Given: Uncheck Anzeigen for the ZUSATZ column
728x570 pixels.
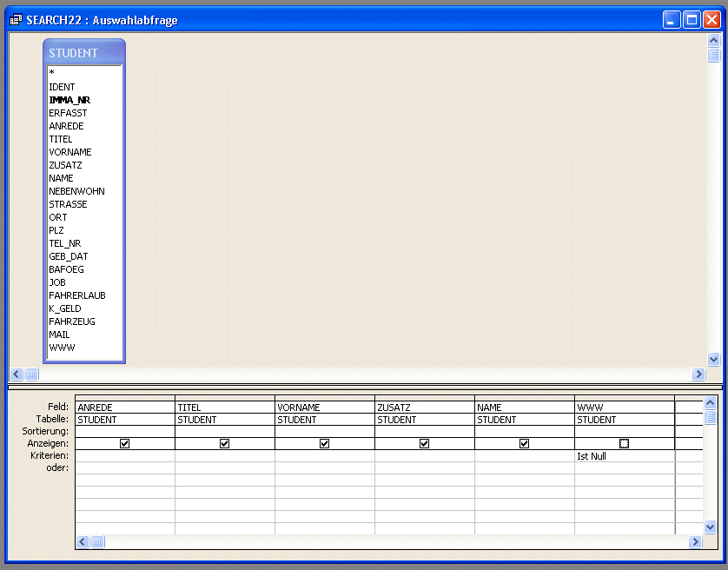Looking at the screenshot, I should pyautogui.click(x=424, y=444).
